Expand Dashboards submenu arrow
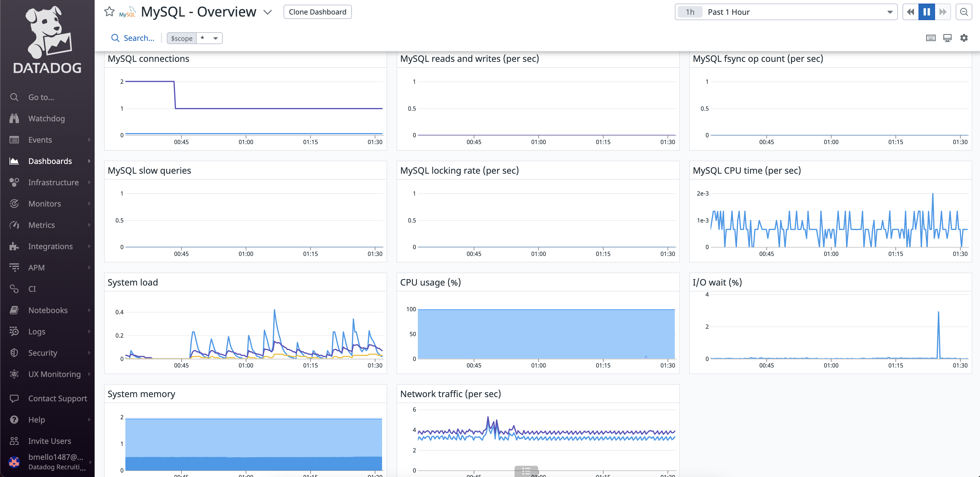This screenshot has height=477, width=980. [89, 161]
